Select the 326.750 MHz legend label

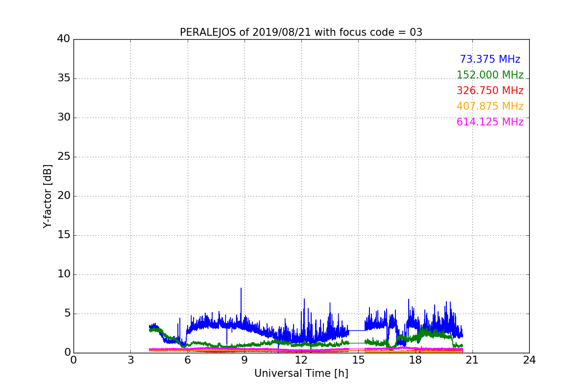(490, 91)
